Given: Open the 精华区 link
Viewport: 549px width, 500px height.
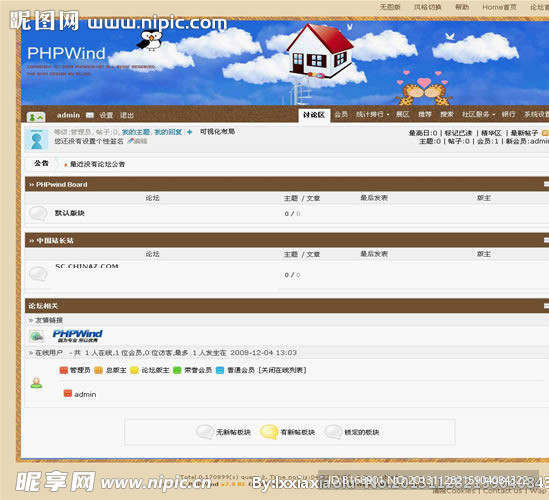Looking at the screenshot, I should pos(491,133).
